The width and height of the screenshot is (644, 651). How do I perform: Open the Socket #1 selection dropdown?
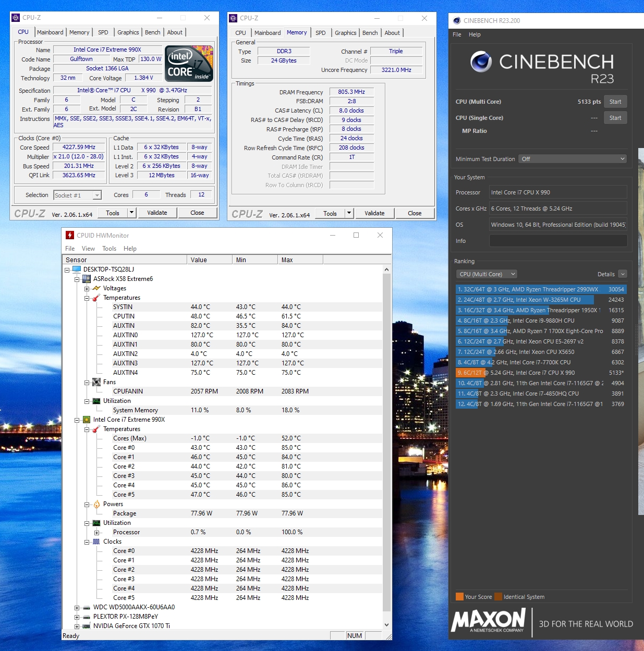click(x=97, y=195)
